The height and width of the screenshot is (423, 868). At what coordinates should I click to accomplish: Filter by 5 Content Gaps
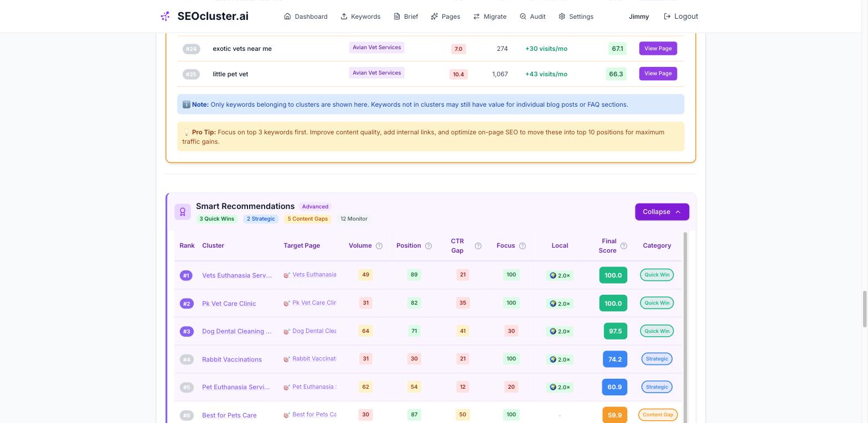[308, 219]
